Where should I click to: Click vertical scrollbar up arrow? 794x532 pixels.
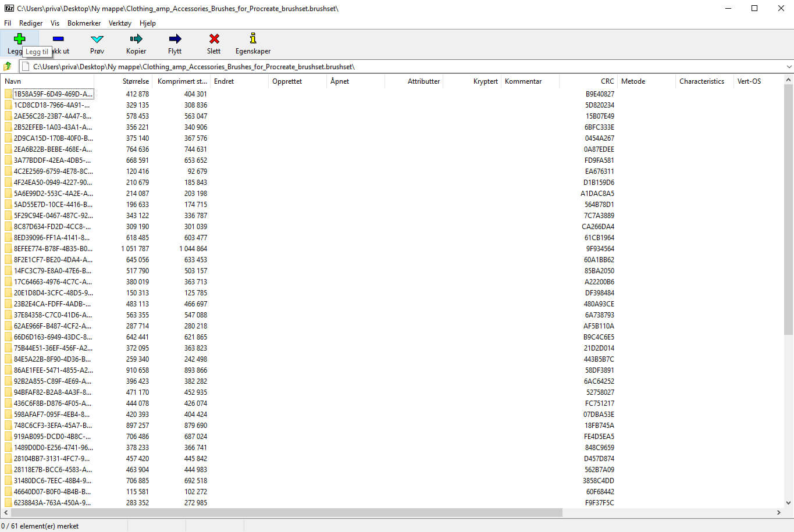[x=789, y=80]
